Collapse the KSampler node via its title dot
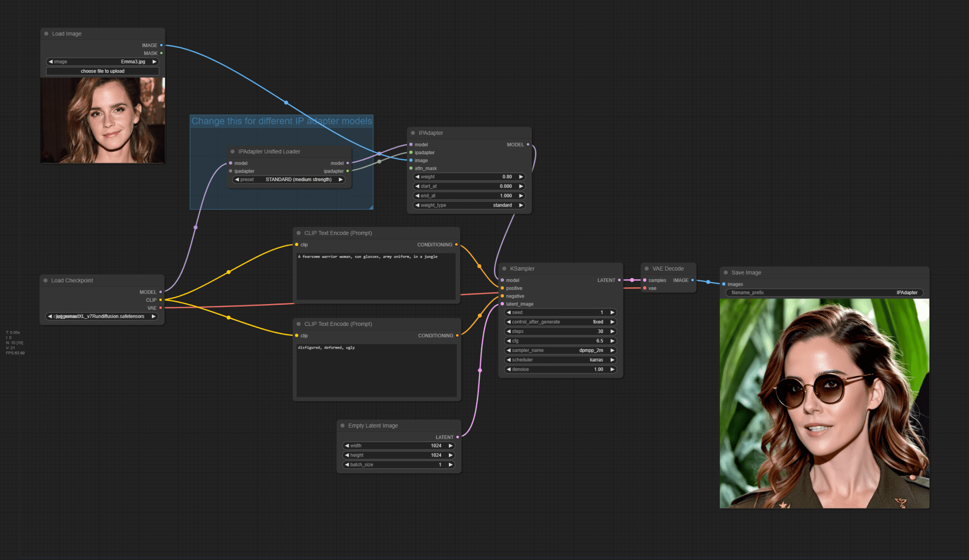 point(504,269)
